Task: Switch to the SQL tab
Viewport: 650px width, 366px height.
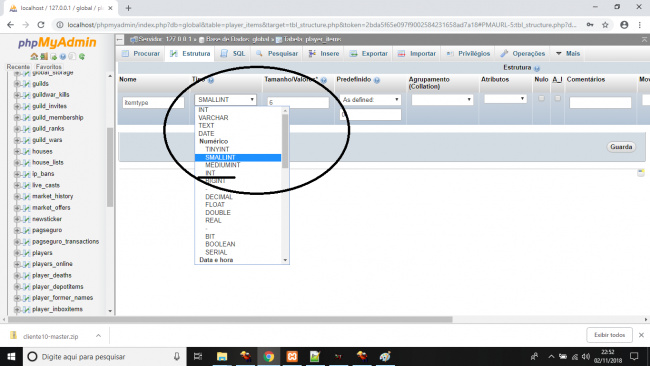Action: tap(233, 53)
